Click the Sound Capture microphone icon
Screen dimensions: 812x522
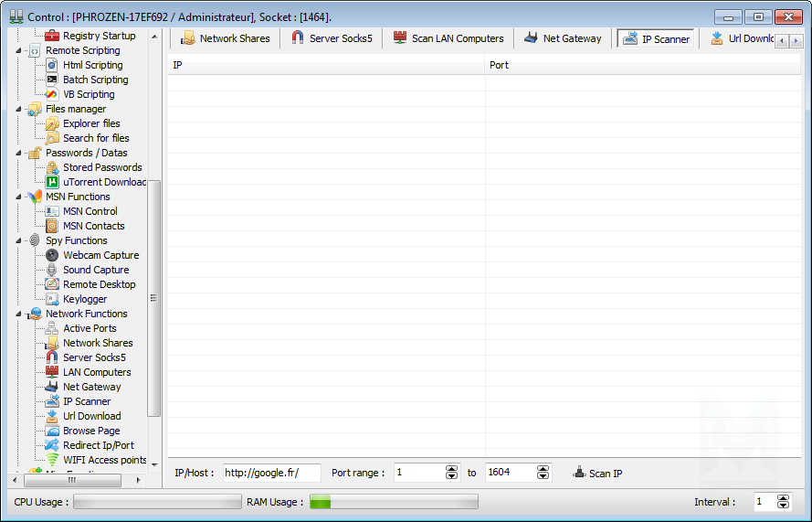pyautogui.click(x=52, y=270)
